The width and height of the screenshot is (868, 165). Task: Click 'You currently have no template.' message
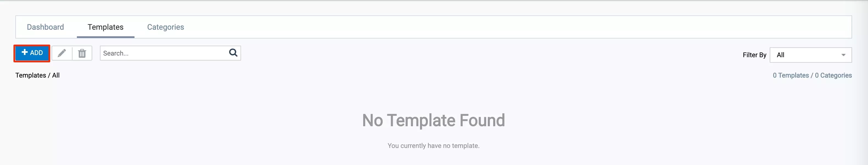433,145
